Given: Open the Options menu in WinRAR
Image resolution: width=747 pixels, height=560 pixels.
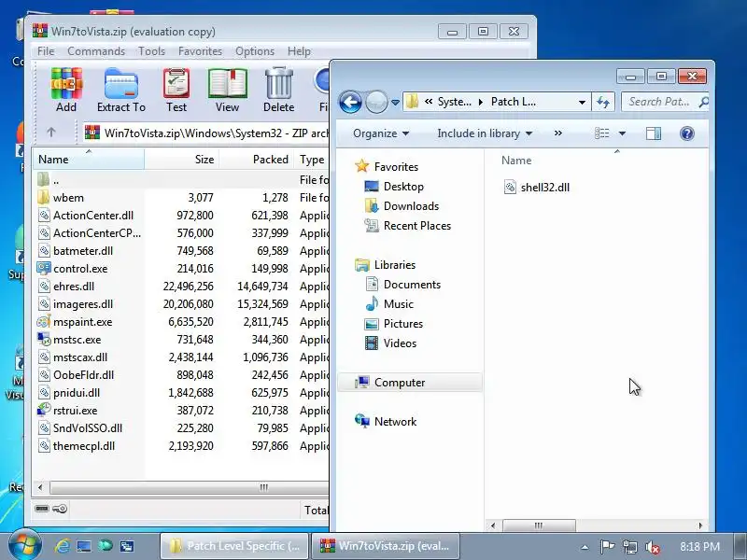Looking at the screenshot, I should pos(255,51).
